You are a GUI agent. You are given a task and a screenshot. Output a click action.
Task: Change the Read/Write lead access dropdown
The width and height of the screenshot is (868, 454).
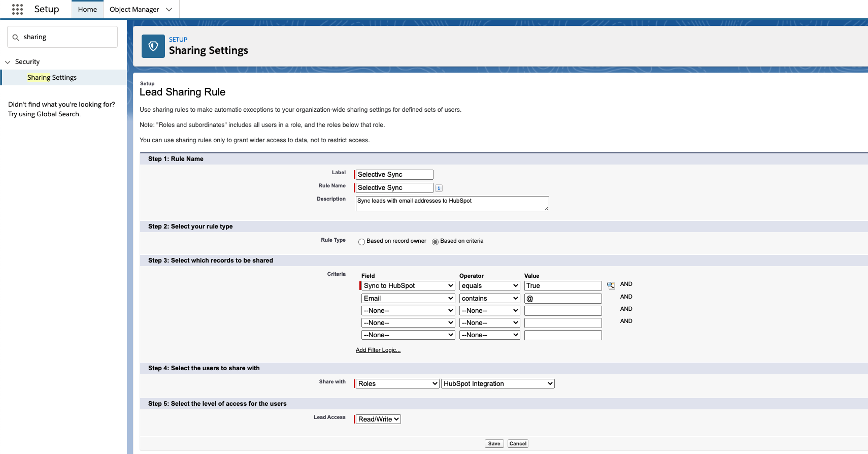coord(378,419)
